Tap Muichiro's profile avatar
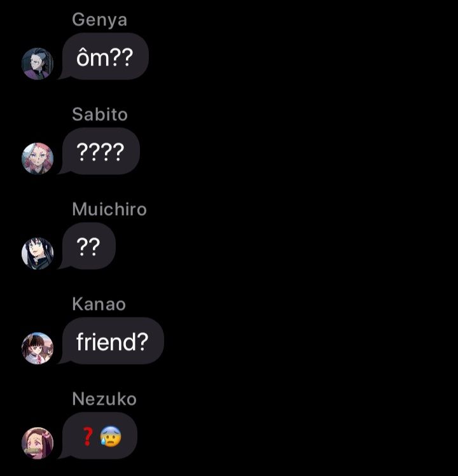Image resolution: width=458 pixels, height=476 pixels. pyautogui.click(x=38, y=253)
